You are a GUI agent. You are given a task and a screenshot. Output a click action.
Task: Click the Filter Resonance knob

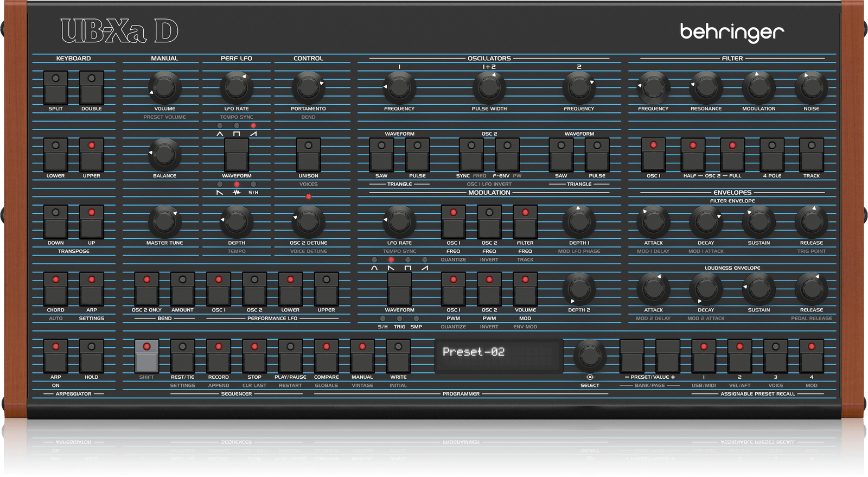pyautogui.click(x=706, y=87)
